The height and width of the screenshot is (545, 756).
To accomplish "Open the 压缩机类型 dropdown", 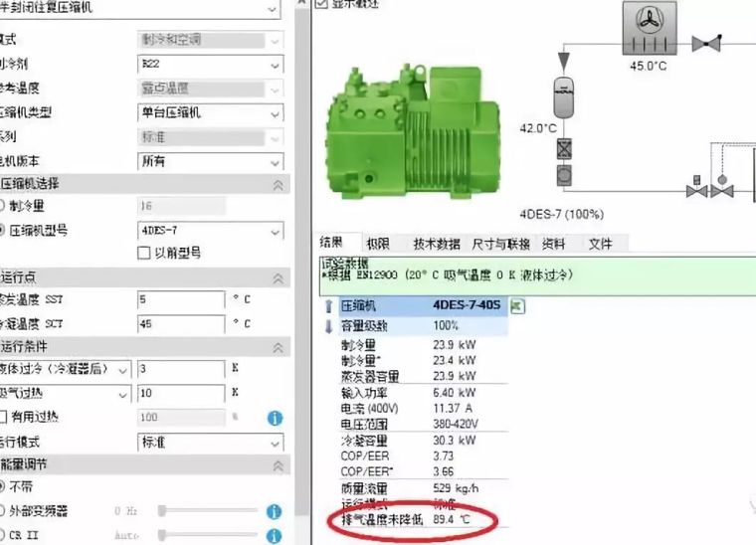I will (210, 112).
